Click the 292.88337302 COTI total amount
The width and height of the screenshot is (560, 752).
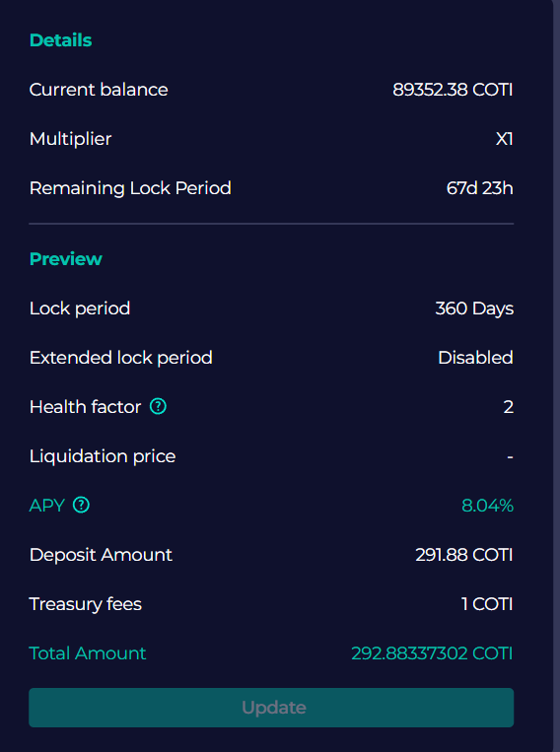432,653
